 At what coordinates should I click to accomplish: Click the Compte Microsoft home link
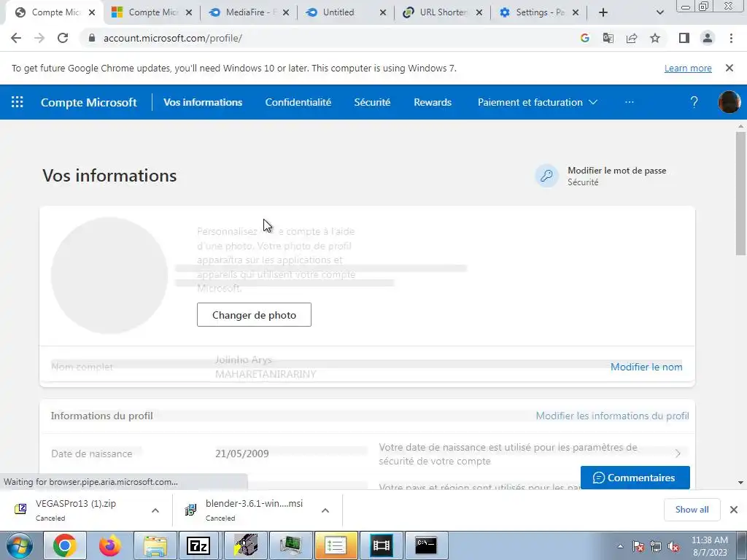(x=88, y=102)
